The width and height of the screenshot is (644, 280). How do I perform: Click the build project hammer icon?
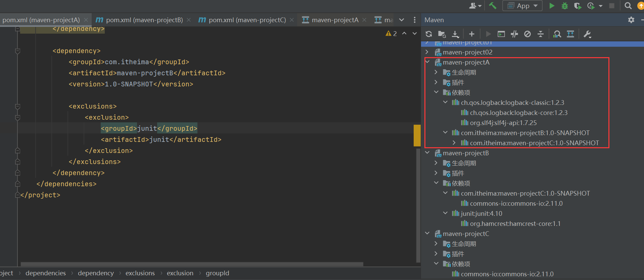493,6
